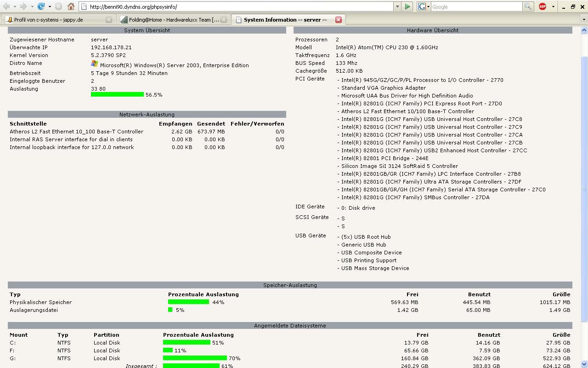Click the Standard VGA Graphics Adapter entry
This screenshot has height=368, width=588.
(384, 87)
